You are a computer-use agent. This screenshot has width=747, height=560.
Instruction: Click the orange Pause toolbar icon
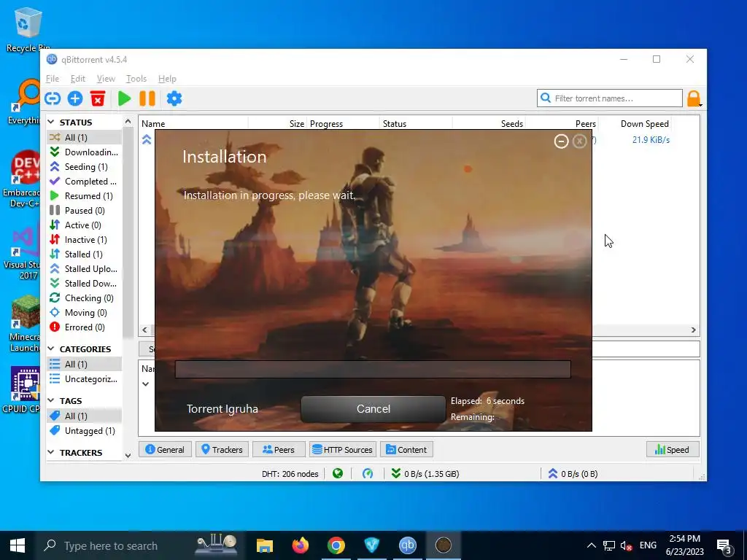tap(147, 98)
